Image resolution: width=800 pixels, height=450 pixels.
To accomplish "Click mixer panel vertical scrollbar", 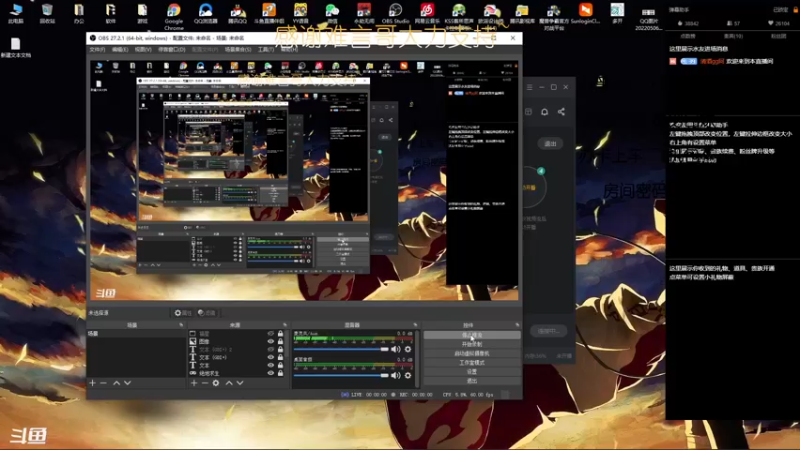I will (417, 359).
